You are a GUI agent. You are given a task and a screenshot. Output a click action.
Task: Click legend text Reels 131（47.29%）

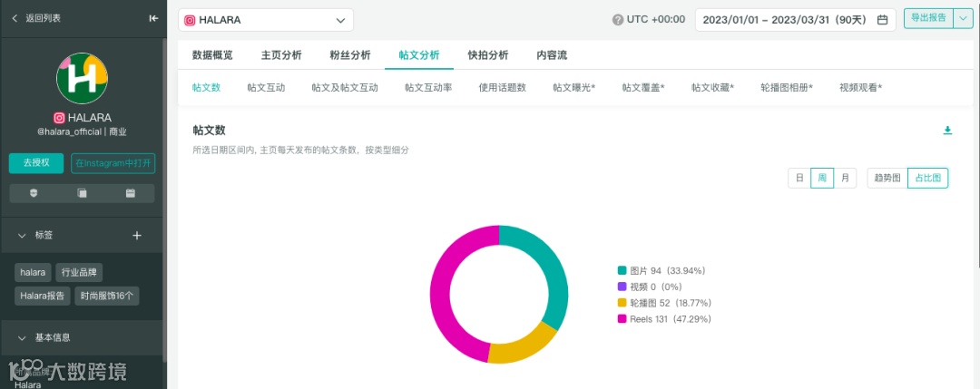point(671,319)
